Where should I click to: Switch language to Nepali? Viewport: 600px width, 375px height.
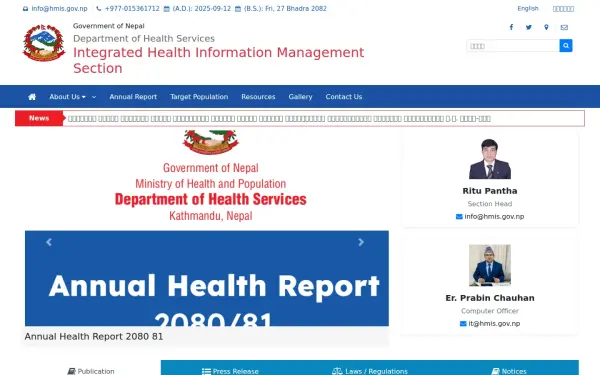(x=563, y=9)
